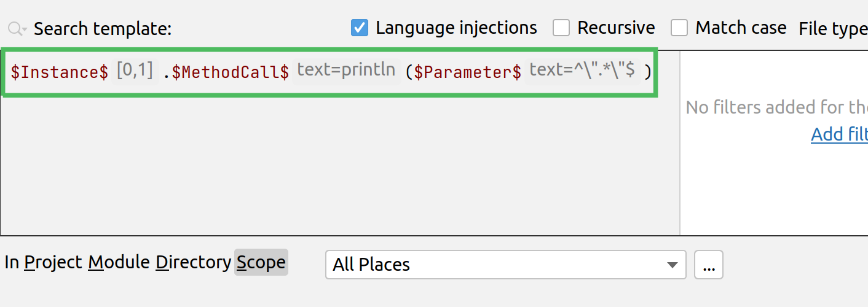This screenshot has height=307, width=868.
Task: Select the In Project scope option
Action: pos(43,263)
